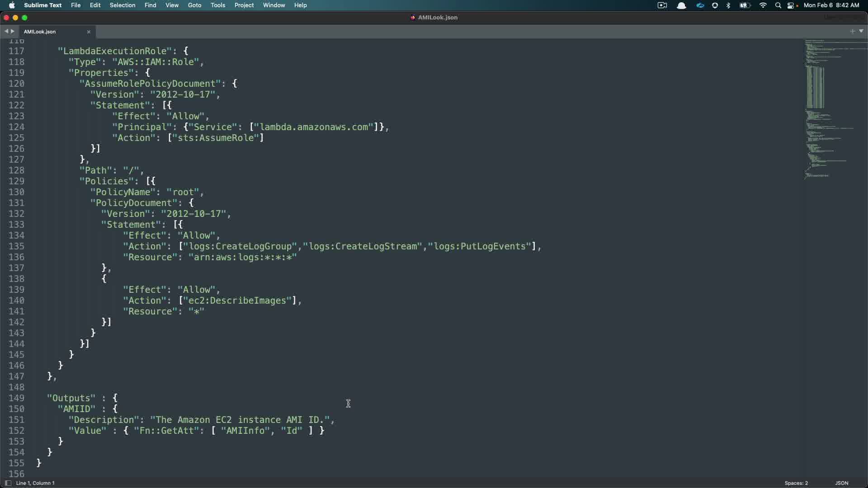Click the back tab navigation arrow
The height and width of the screenshot is (488, 868).
click(x=6, y=31)
